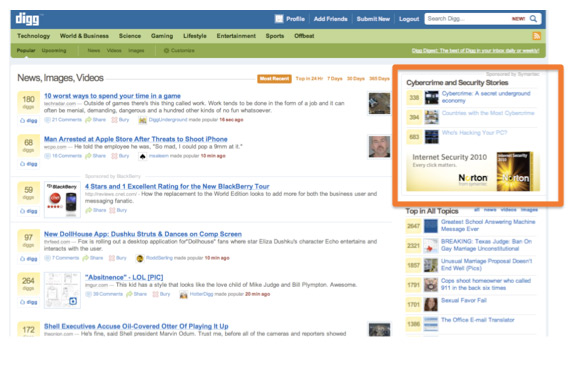The height and width of the screenshot is (374, 574).
Task: Open 'Shell Executives Accuse Oil-Covered Otter' headline
Action: click(x=136, y=326)
